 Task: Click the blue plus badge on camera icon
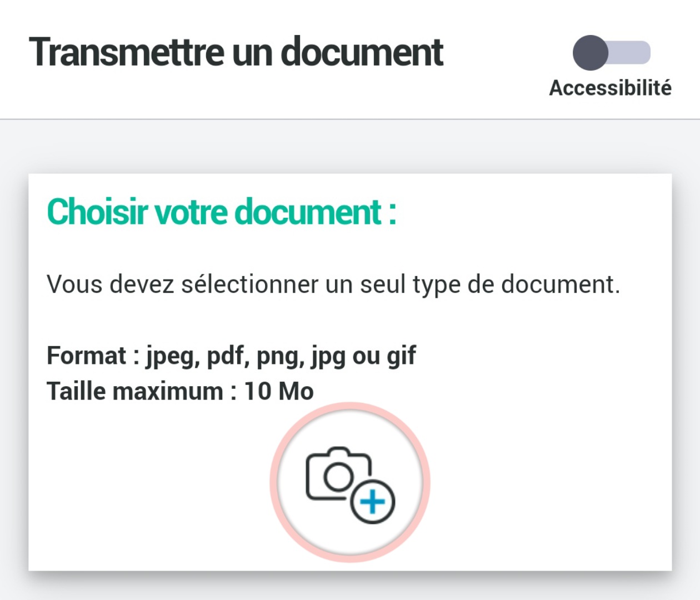pyautogui.click(x=373, y=502)
